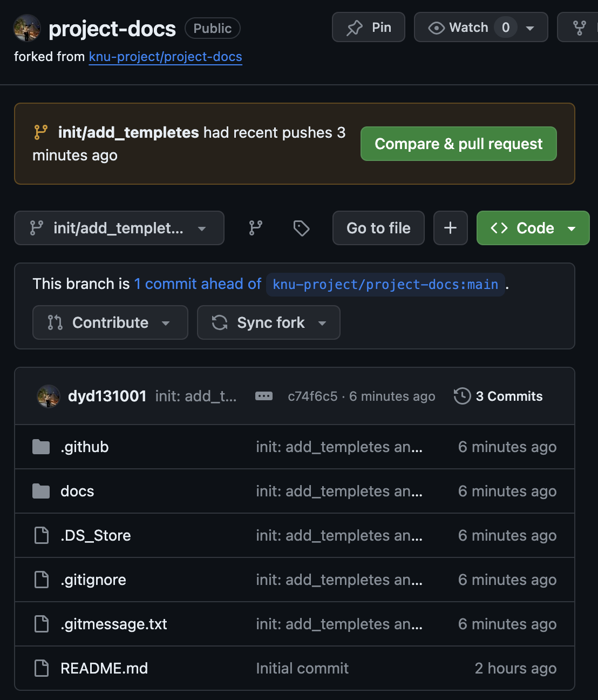
Task: Open the docs folder
Action: point(77,491)
